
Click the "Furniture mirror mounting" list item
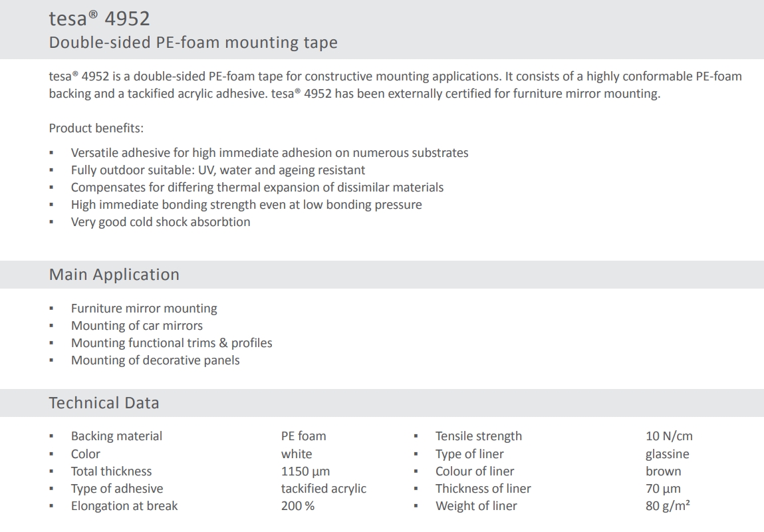[x=144, y=309]
